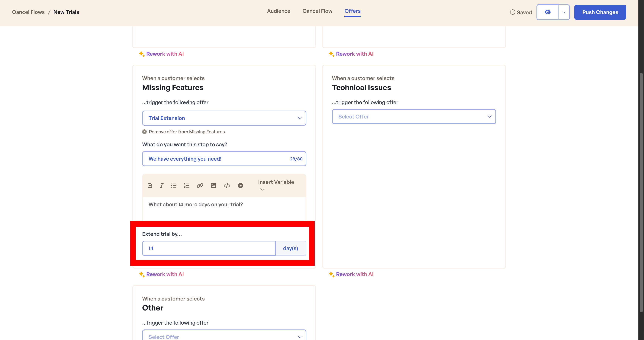Switch to the Cancel Flow tab
Viewport: 644px width, 340px height.
click(x=317, y=11)
